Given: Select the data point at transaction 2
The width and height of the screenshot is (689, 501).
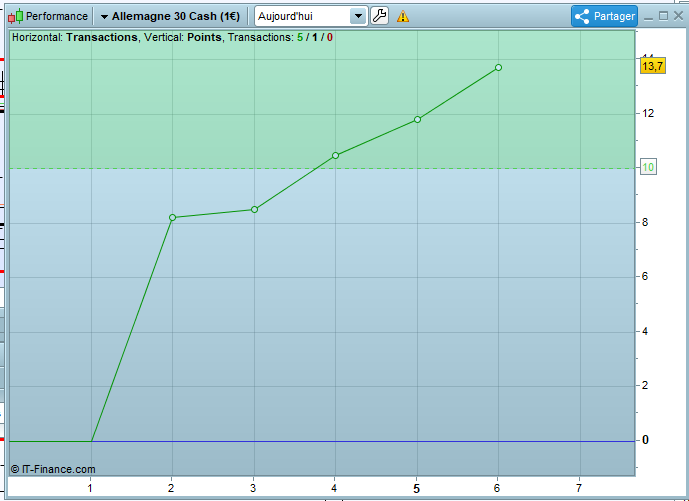Looking at the screenshot, I should [x=172, y=218].
